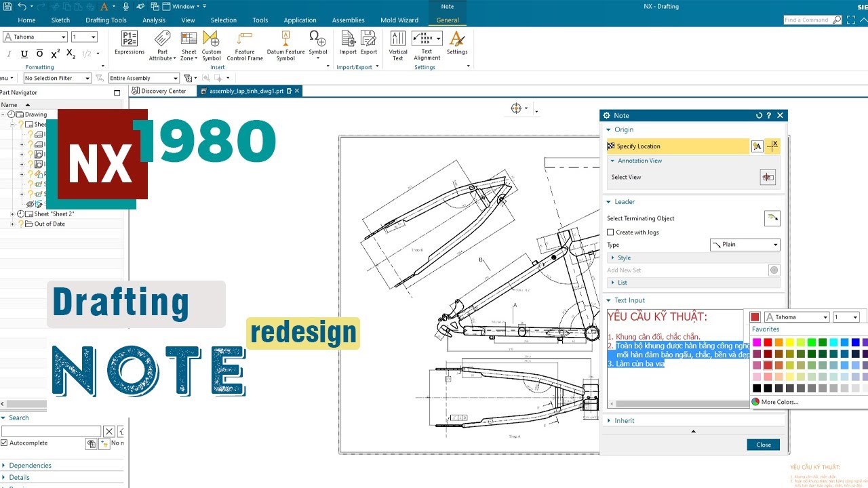
Task: Select the Out of Date tree item
Action: [50, 224]
